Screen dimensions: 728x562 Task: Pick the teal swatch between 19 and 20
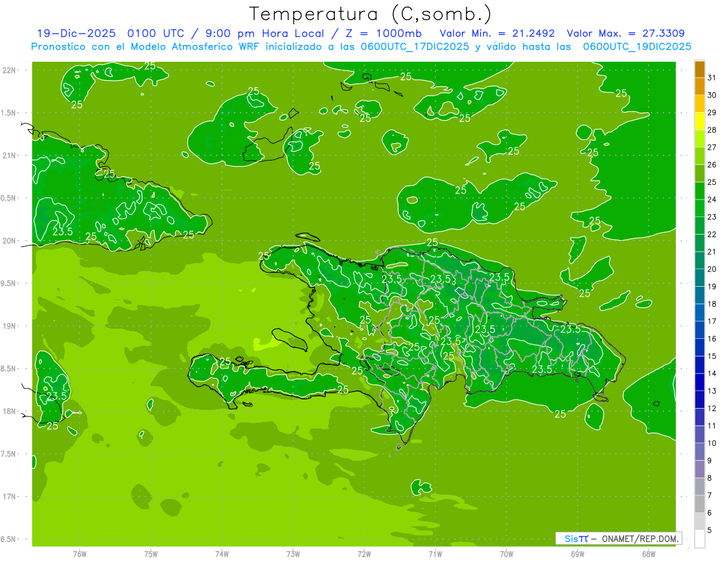(x=699, y=278)
